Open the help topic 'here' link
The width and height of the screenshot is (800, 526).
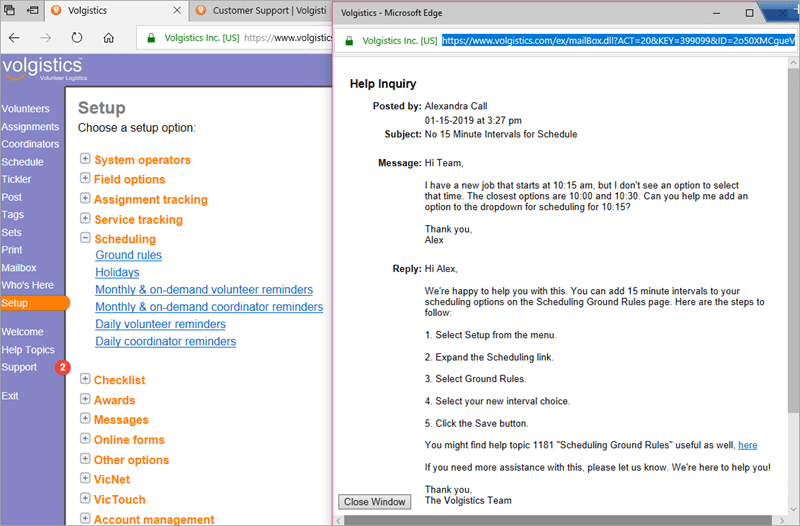pyautogui.click(x=747, y=445)
